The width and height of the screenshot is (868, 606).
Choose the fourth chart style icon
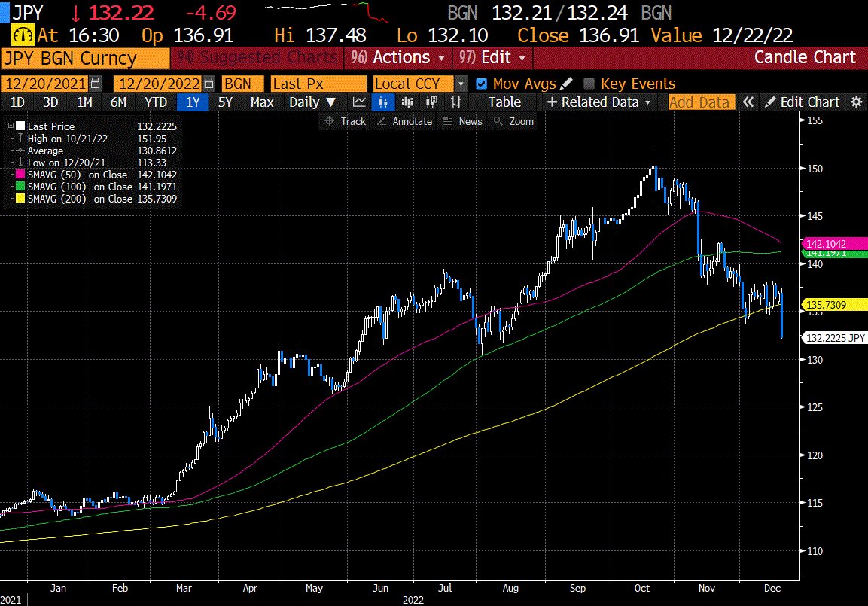point(431,102)
